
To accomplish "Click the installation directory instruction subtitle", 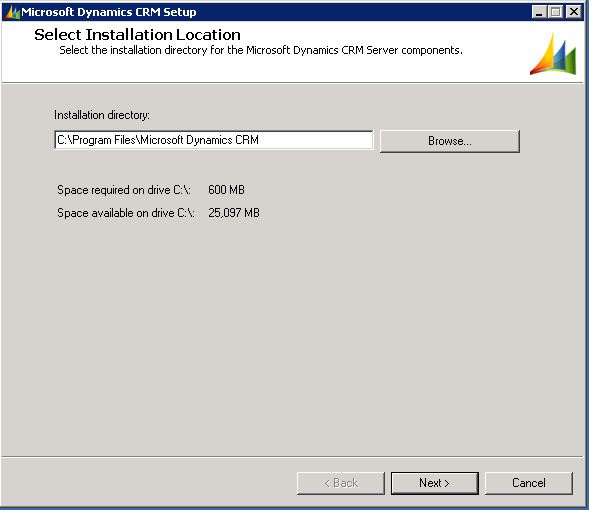I will click(x=261, y=50).
